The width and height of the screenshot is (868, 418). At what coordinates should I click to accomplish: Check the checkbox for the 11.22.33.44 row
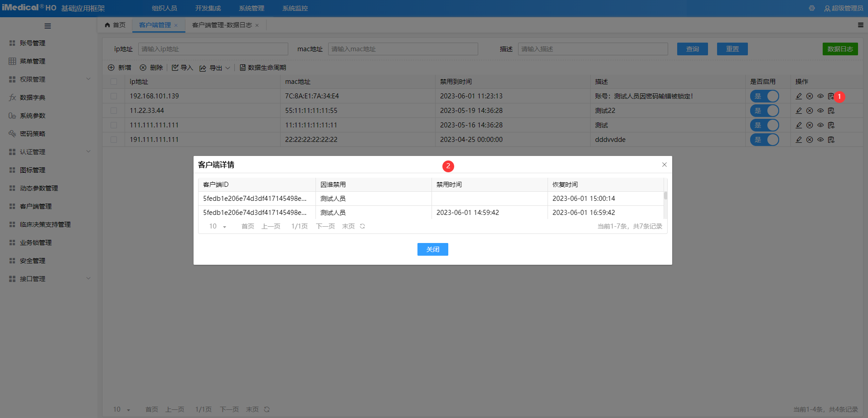114,111
